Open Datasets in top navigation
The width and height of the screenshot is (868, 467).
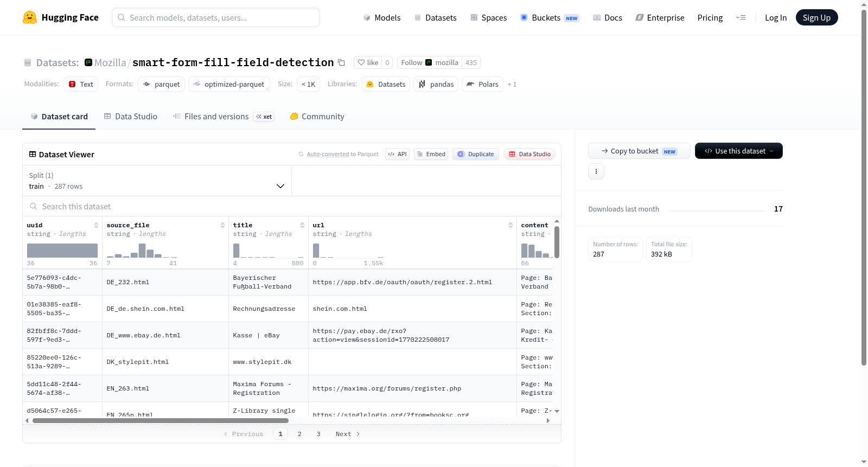click(436, 17)
